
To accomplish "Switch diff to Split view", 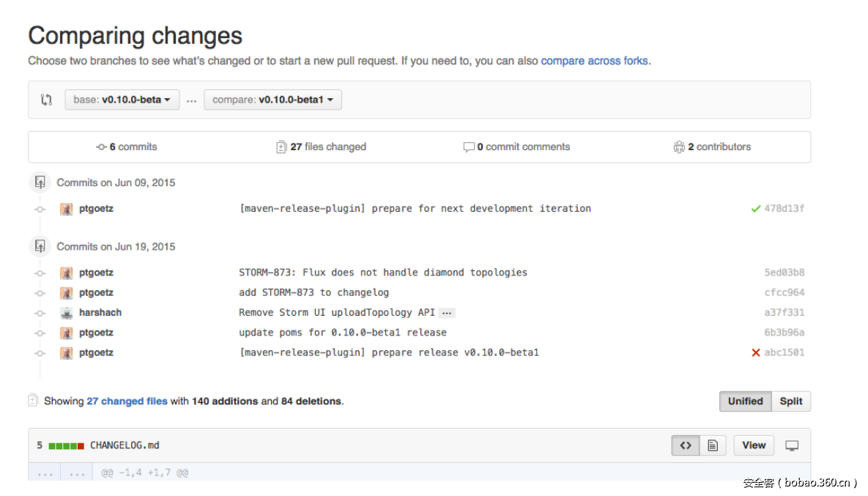I will coord(791,401).
